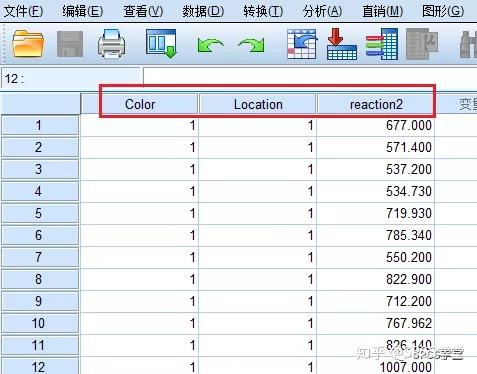Open the 转换(T) menu
This screenshot has width=477, height=374.
coord(263,11)
